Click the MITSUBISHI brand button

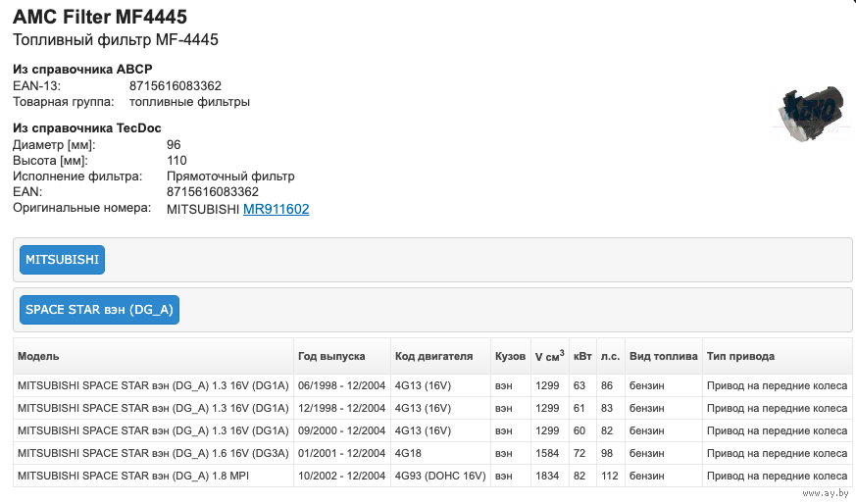click(62, 260)
